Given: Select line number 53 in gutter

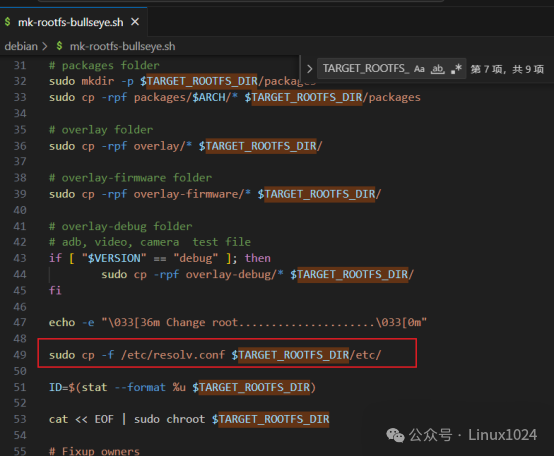Looking at the screenshot, I should click(x=20, y=419).
